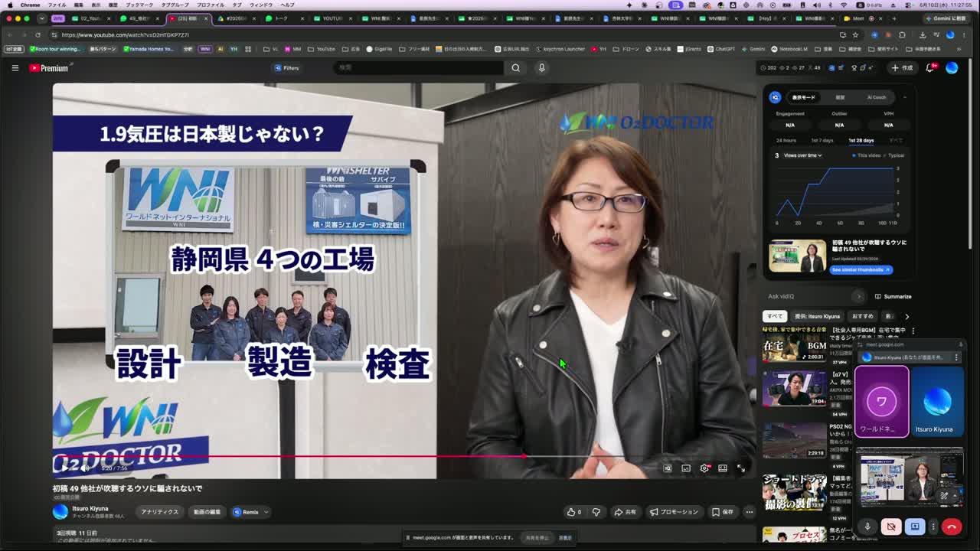The image size is (980, 551).
Task: Click Summarize in vidIQ panel
Action: [893, 296]
